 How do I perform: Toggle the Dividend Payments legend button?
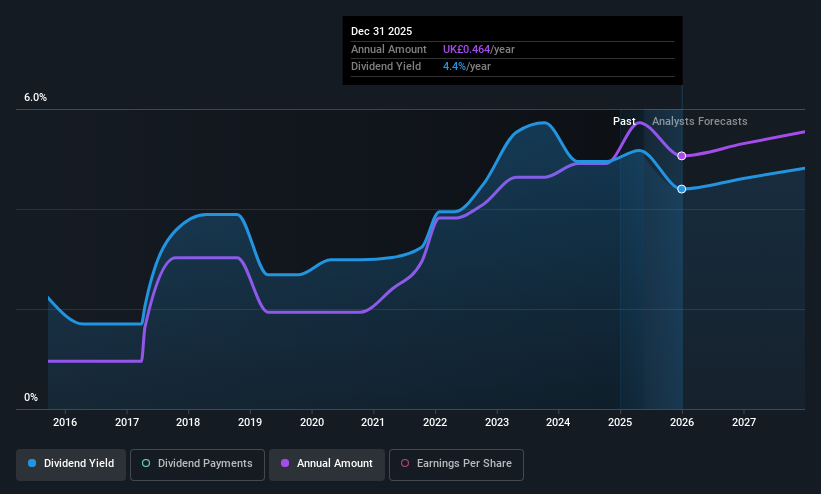point(197,464)
